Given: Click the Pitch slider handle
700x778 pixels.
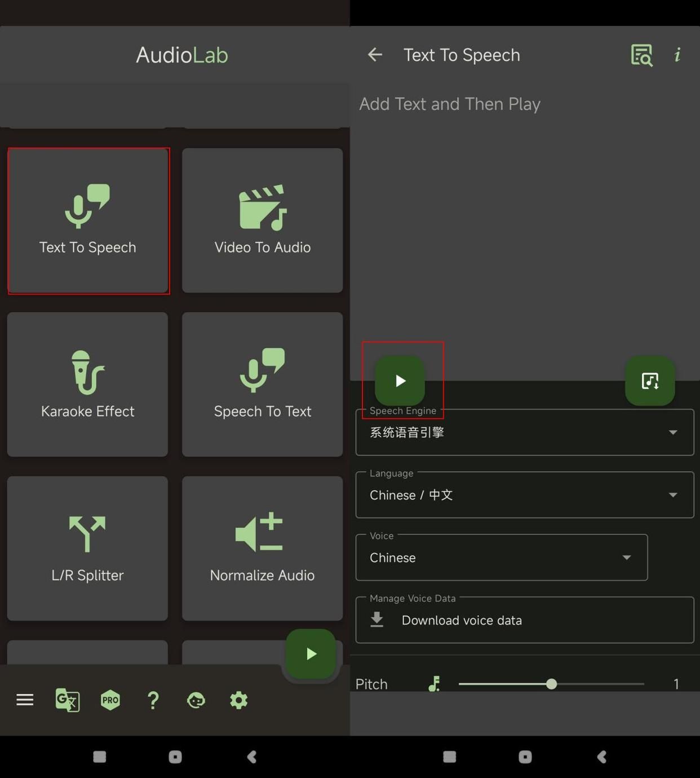Looking at the screenshot, I should [x=551, y=684].
